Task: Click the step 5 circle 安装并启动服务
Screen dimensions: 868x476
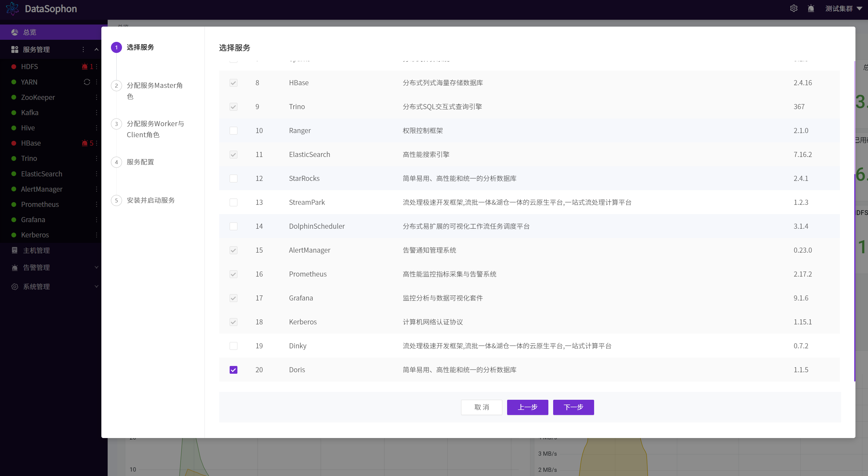Action: click(116, 200)
